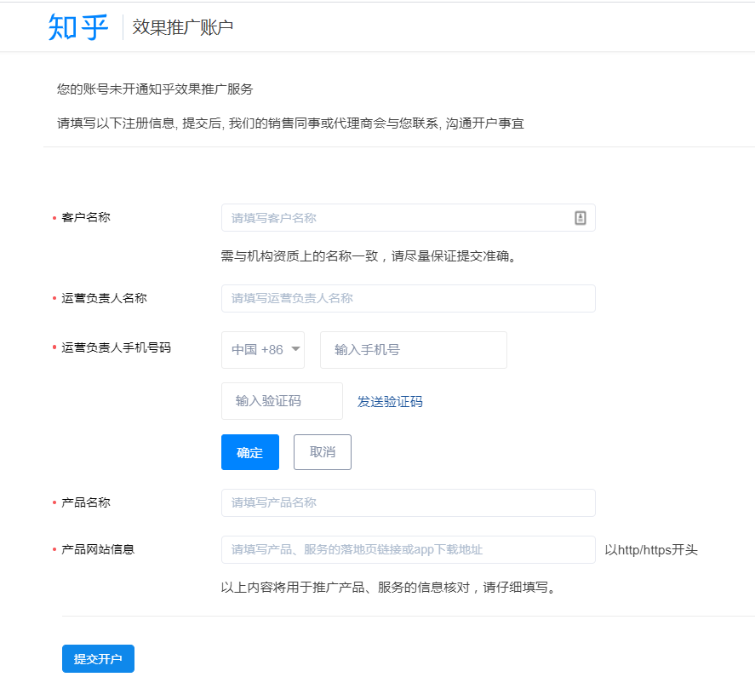Focus the 输入验证码 code field

[282, 401]
